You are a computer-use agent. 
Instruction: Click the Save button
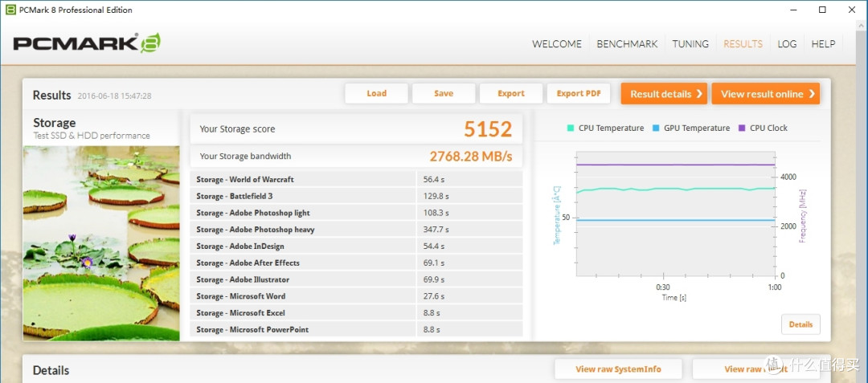pyautogui.click(x=444, y=93)
